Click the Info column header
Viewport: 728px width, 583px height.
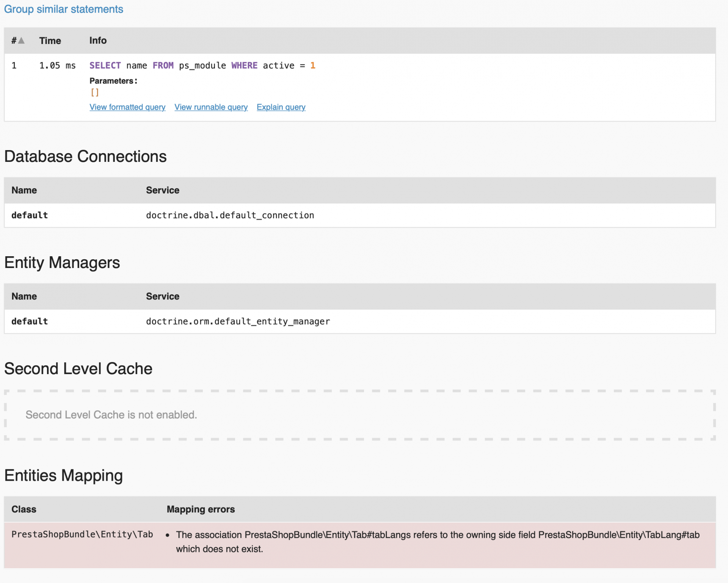pyautogui.click(x=98, y=41)
